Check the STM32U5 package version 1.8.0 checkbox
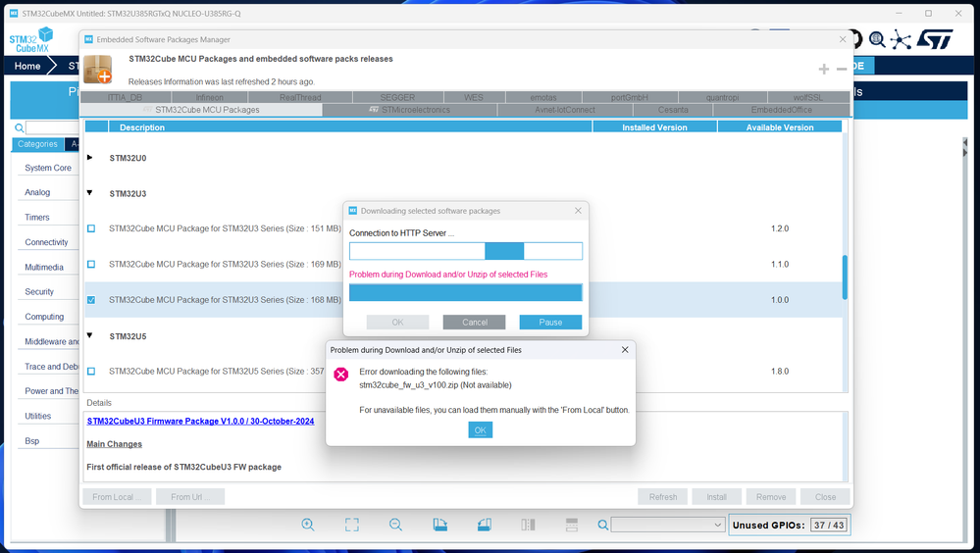This screenshot has height=553, width=980. 91,372
